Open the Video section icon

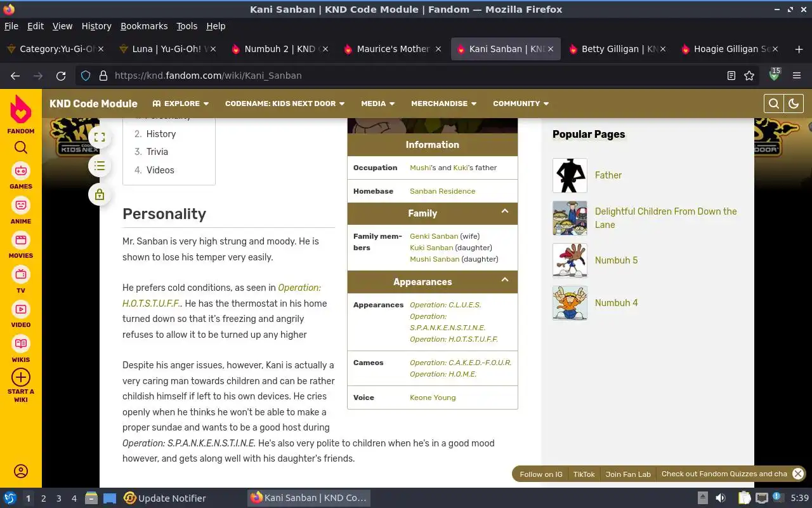pos(21,309)
